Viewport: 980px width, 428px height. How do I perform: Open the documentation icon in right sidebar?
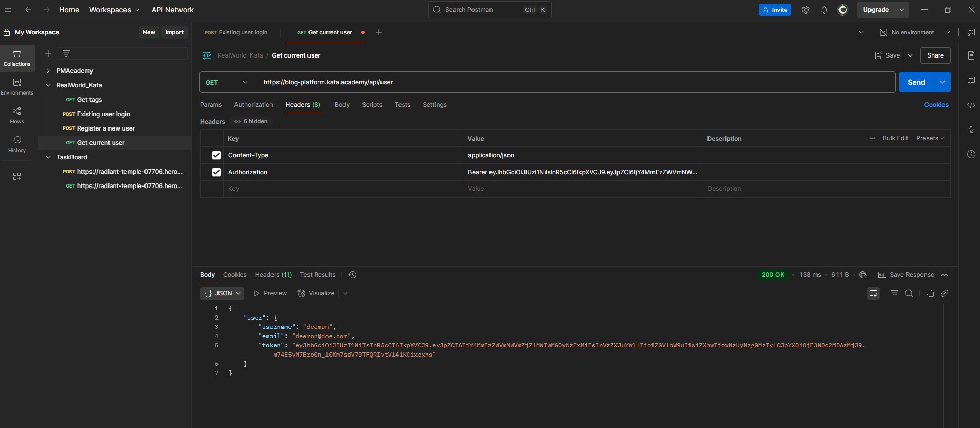click(x=971, y=55)
